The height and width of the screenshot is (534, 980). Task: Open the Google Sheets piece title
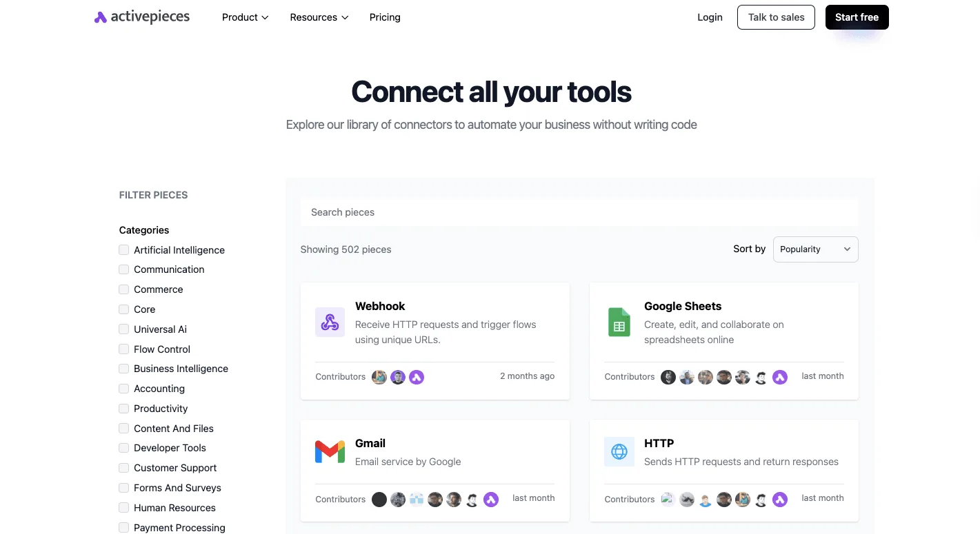pos(683,306)
